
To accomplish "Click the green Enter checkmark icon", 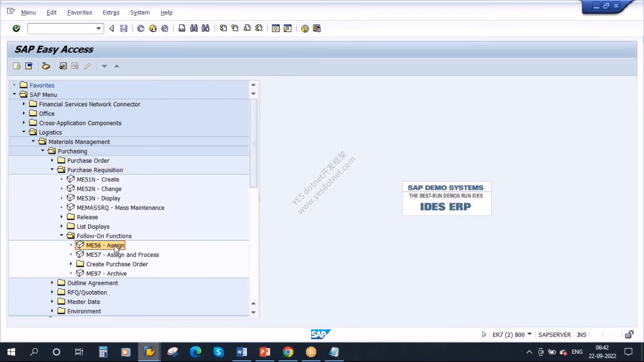I will pyautogui.click(x=16, y=28).
